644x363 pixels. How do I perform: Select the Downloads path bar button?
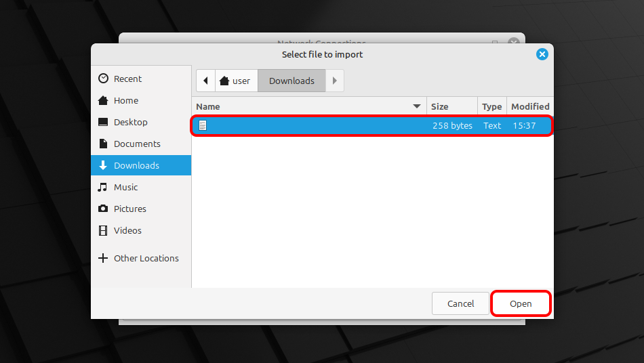point(291,81)
